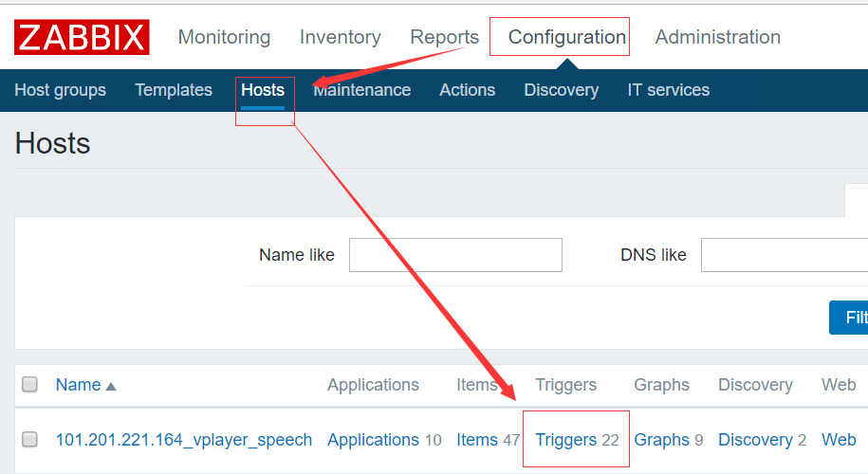
Task: Open the Inventory menu
Action: [341, 37]
